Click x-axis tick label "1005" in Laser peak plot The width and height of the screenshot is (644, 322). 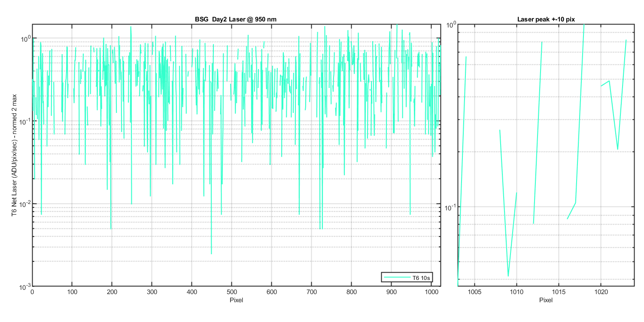coord(474,292)
